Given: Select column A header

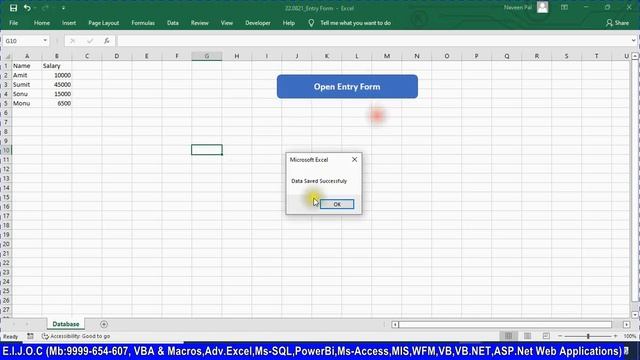Looking at the screenshot, I should [27, 56].
